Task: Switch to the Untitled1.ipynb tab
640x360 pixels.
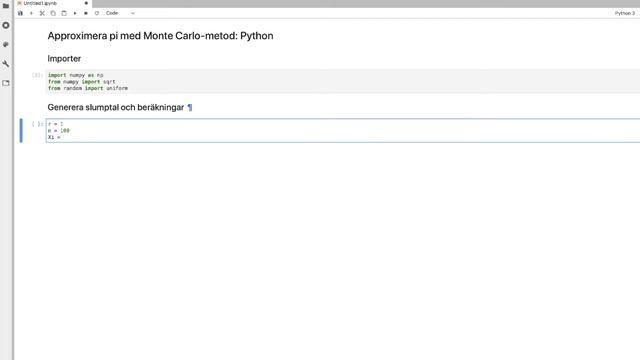Action: tap(40, 3)
